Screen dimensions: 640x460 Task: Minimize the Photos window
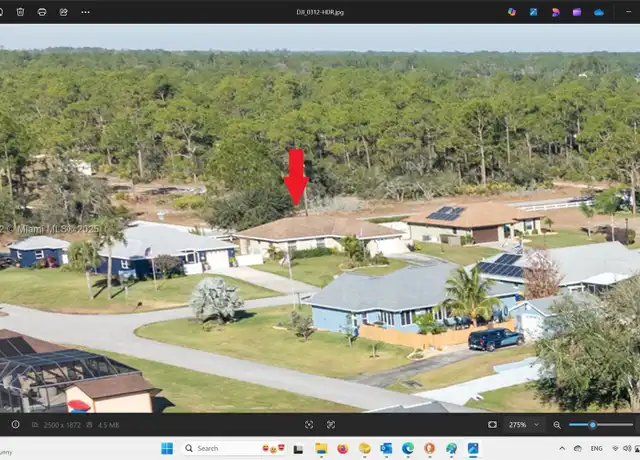(628, 12)
